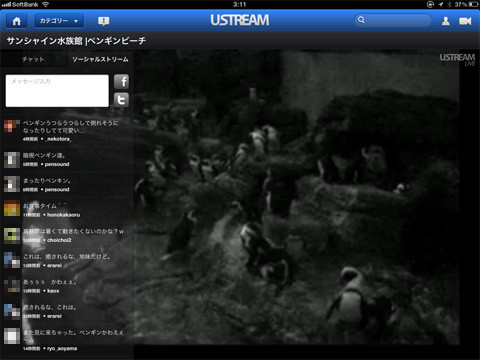Image resolution: width=480 pixels, height=360 pixels.
Task: Select the あぅぅぅ かわえぇ post text
Action: [50, 282]
